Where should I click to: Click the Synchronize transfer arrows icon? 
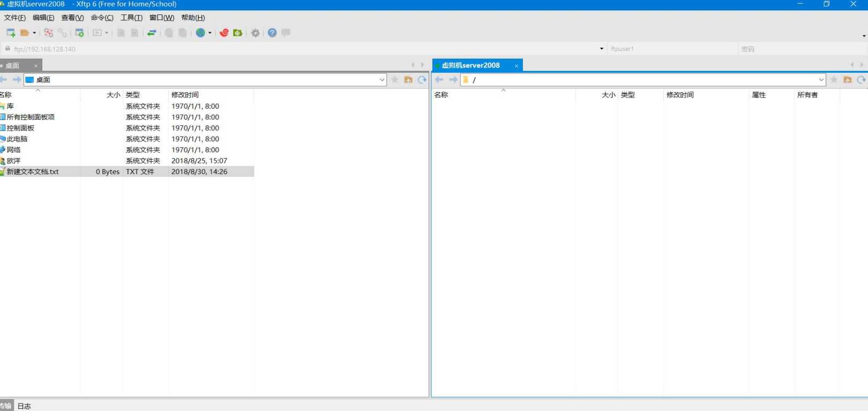pos(152,33)
